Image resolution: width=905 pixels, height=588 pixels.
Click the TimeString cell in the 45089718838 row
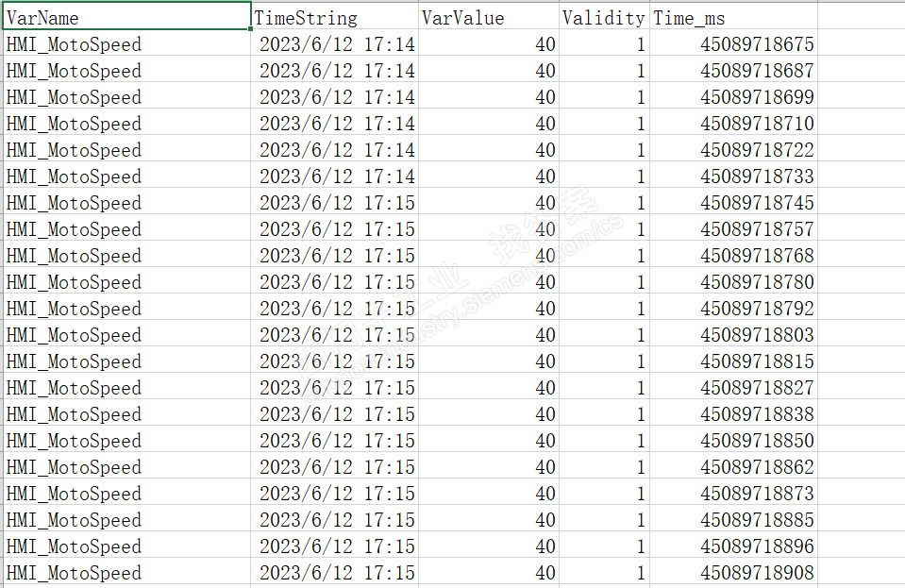pyautogui.click(x=335, y=413)
